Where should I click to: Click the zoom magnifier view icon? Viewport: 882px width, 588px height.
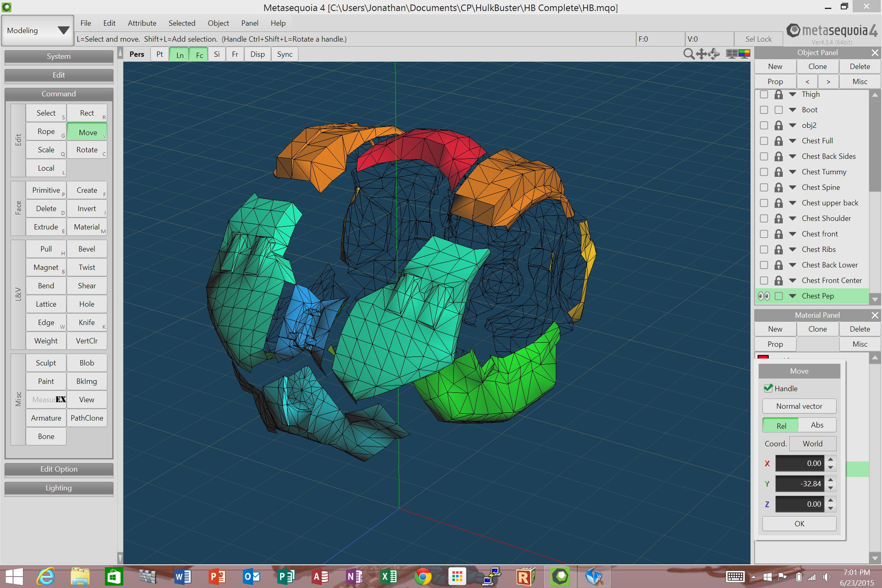click(689, 54)
